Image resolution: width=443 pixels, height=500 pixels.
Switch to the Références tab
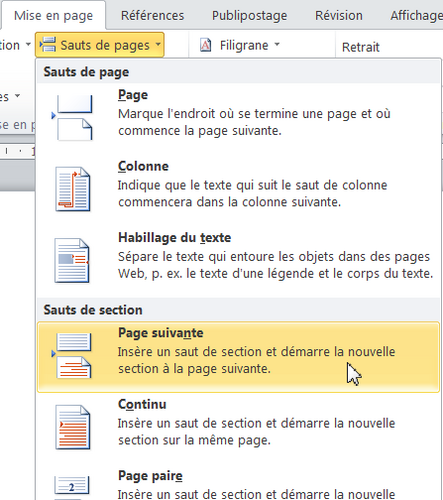tap(152, 15)
